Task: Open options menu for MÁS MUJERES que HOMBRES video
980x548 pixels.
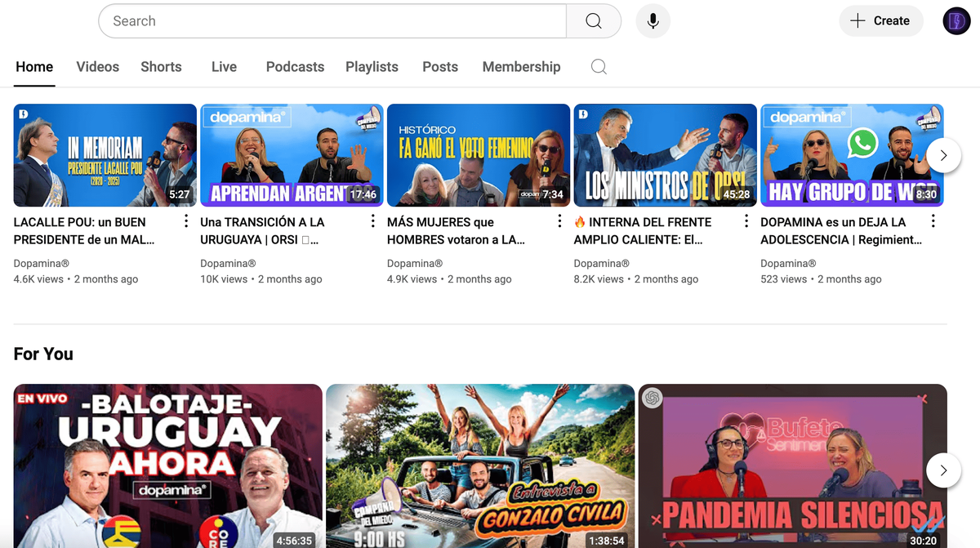Action: point(559,221)
